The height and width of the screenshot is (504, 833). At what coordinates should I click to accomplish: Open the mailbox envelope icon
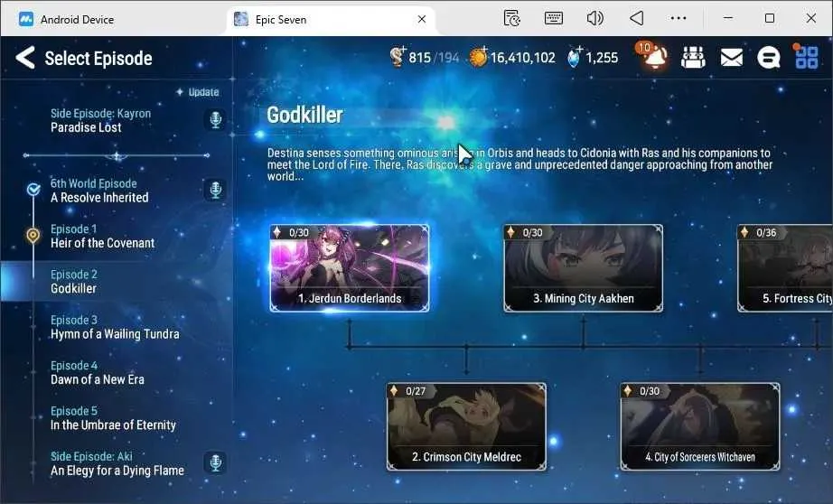[732, 58]
